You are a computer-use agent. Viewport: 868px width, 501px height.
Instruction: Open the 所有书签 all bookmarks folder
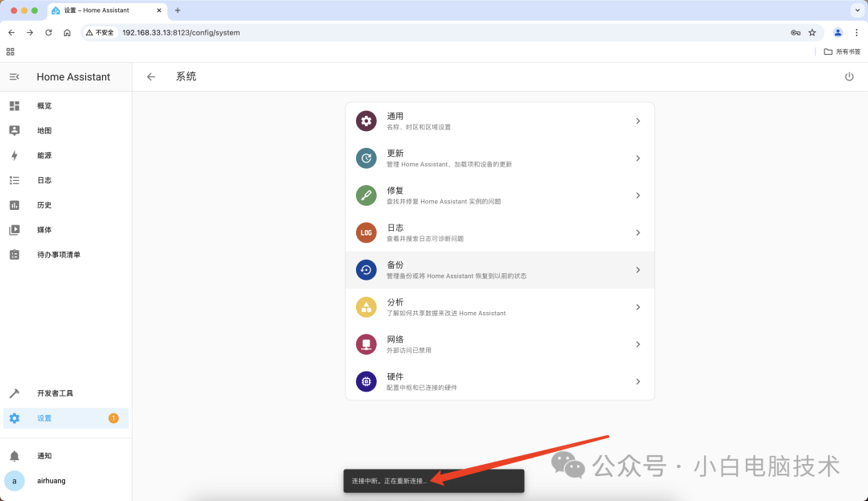(x=842, y=51)
